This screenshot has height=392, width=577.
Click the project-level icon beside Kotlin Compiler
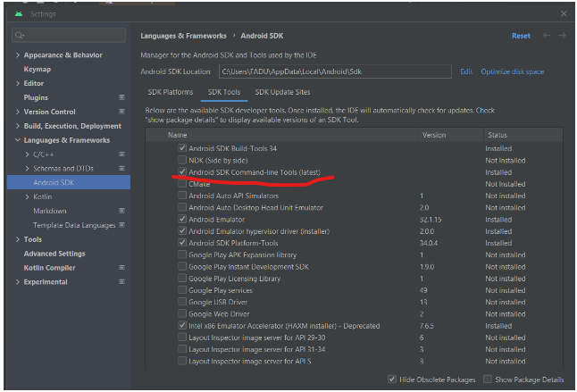[x=121, y=267]
